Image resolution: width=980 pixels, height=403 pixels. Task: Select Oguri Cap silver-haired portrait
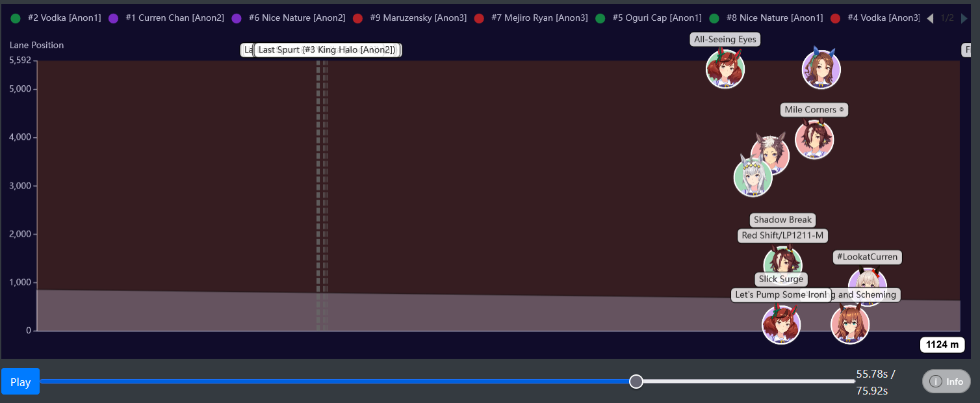pyautogui.click(x=753, y=177)
